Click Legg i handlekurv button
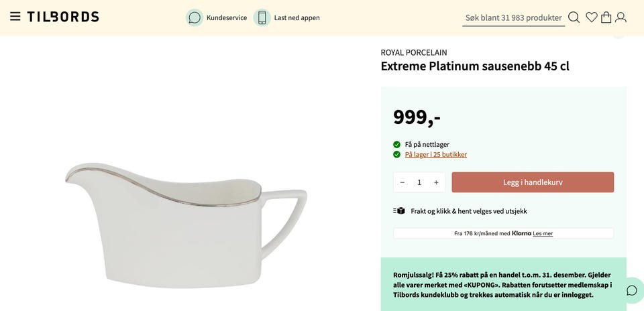Viewport: 644px width, 311px height. tap(533, 182)
